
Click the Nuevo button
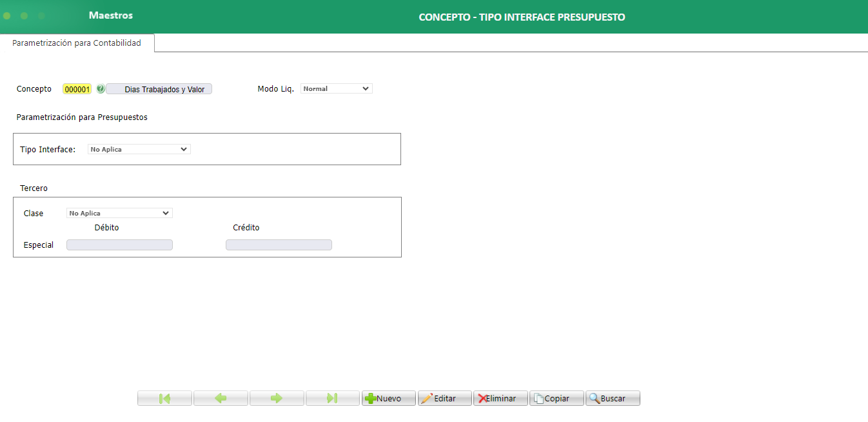point(389,398)
